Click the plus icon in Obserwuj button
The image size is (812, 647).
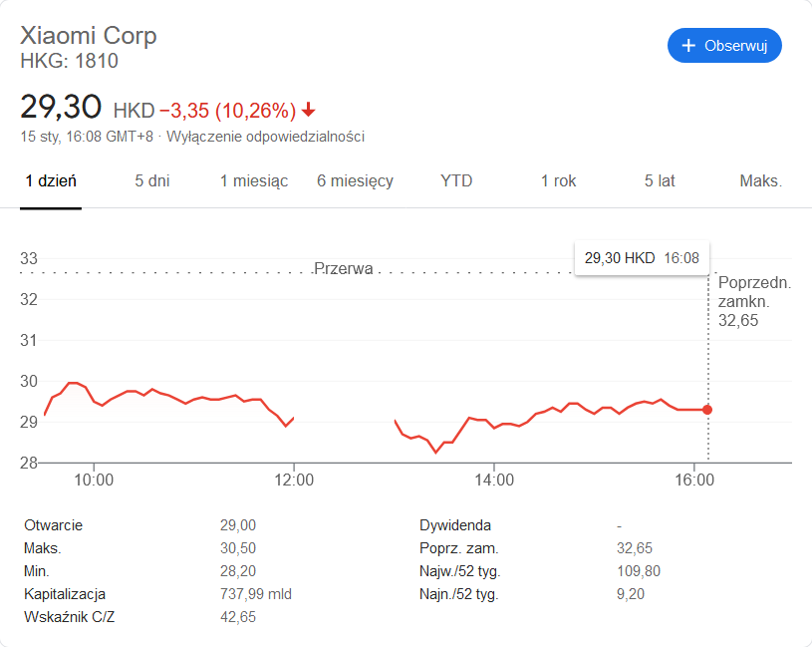pyautogui.click(x=688, y=46)
